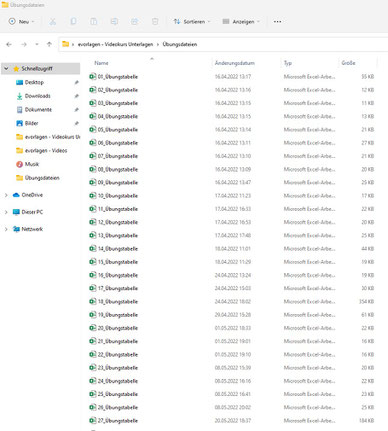
Task: Select Downloads in the sidebar
Action: (x=38, y=96)
